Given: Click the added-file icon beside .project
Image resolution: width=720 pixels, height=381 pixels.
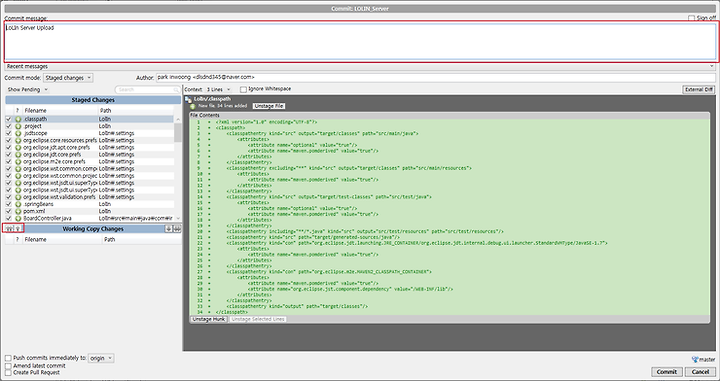Looking at the screenshot, I should click(x=18, y=126).
